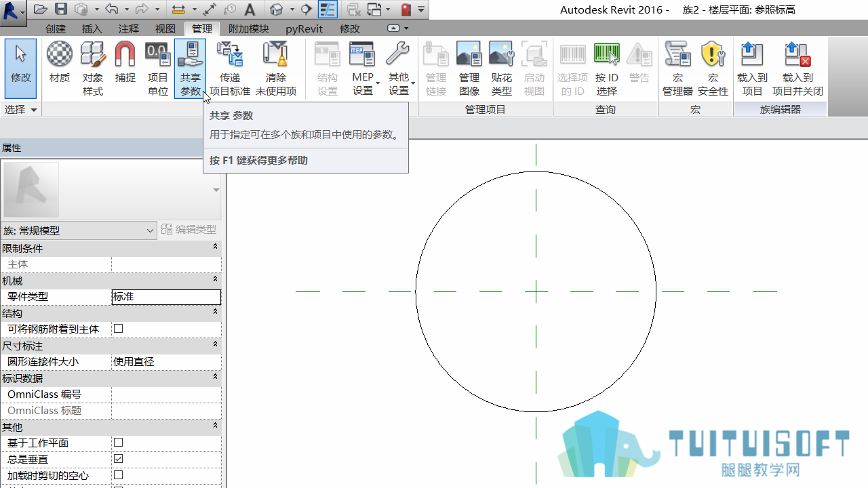Viewport: 868px width, 488px height.
Task: Click Load into Project (载入到项目)
Action: point(752,68)
